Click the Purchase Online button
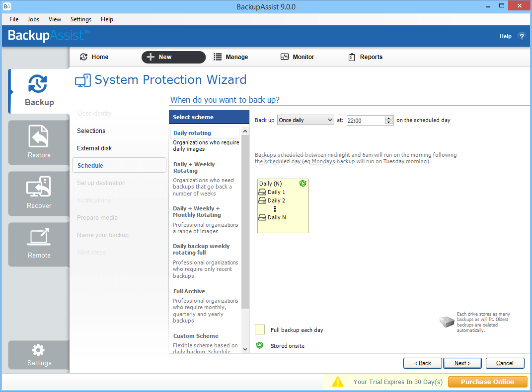The height and width of the screenshot is (392, 532). tap(487, 382)
